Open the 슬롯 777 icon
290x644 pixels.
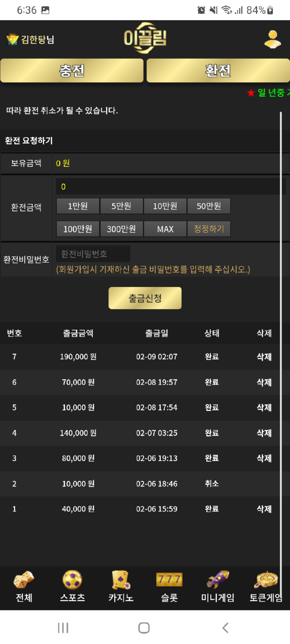pos(169,580)
